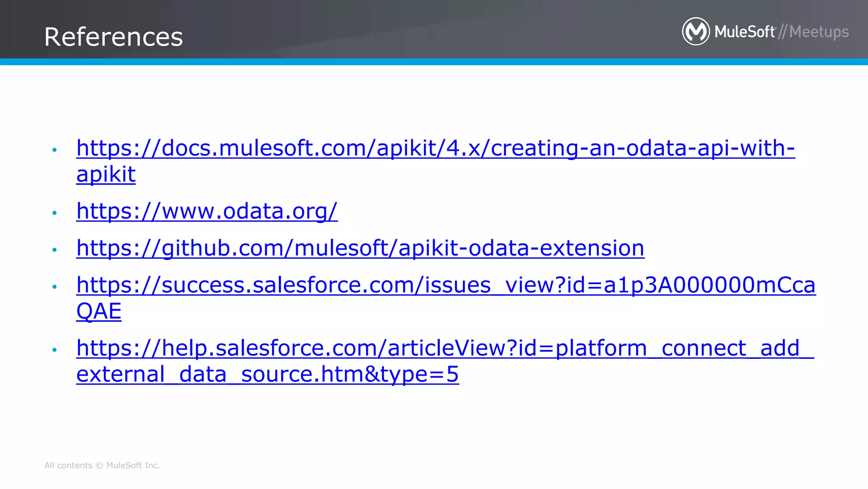Click the blue bar under the header
This screenshot has width=868, height=489.
[x=434, y=62]
